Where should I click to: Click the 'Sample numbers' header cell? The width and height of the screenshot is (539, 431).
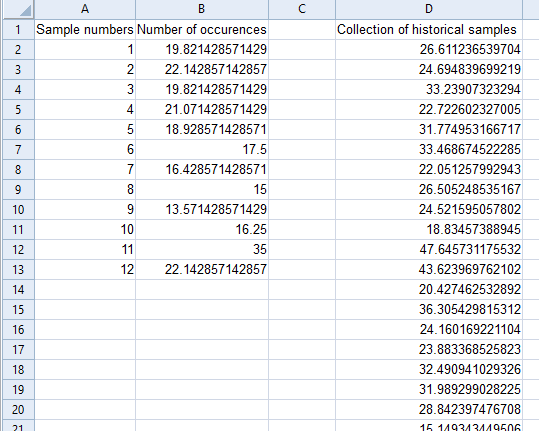point(85,30)
